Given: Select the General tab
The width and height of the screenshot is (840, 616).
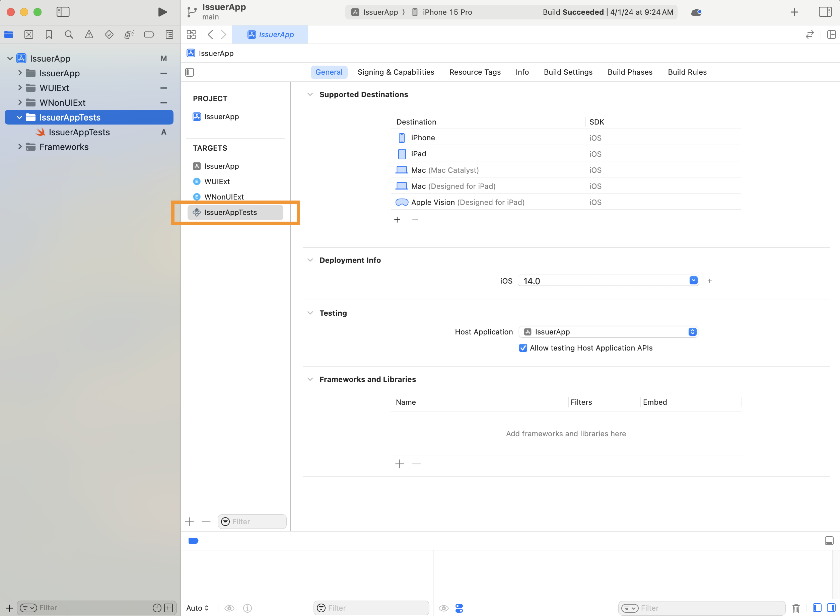Looking at the screenshot, I should [329, 72].
